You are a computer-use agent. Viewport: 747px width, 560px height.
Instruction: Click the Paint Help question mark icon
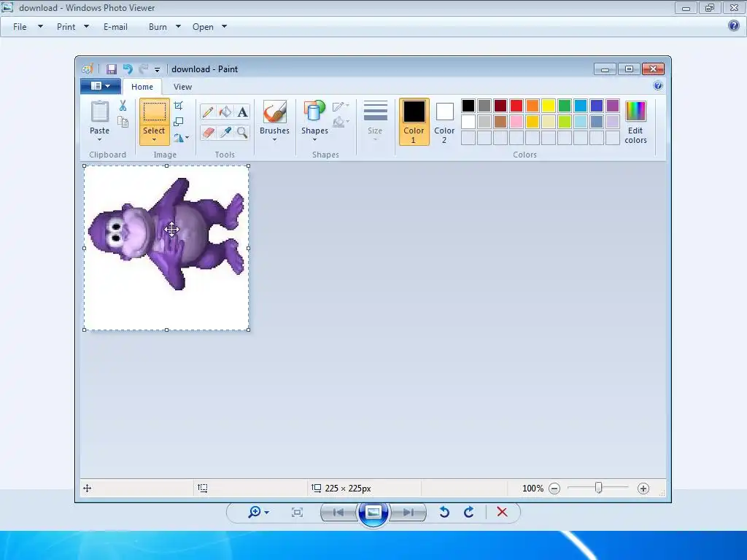(658, 86)
